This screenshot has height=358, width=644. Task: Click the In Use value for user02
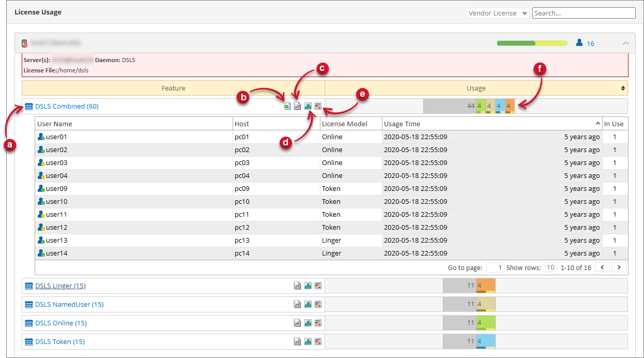tap(615, 150)
